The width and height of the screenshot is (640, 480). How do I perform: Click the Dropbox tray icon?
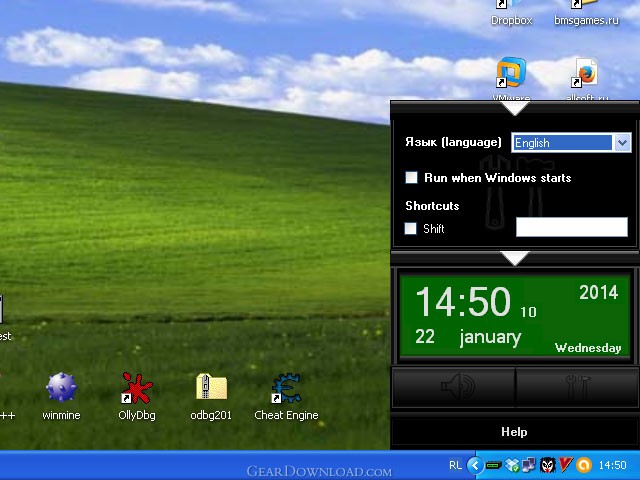coord(512,465)
